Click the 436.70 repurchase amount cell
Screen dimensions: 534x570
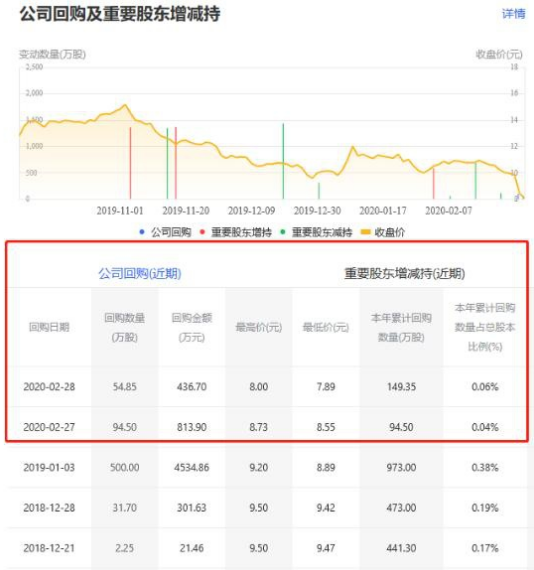point(192,386)
